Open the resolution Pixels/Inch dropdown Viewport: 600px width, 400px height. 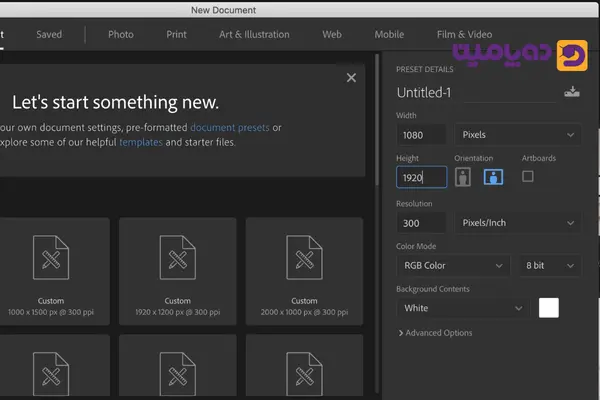pyautogui.click(x=517, y=223)
